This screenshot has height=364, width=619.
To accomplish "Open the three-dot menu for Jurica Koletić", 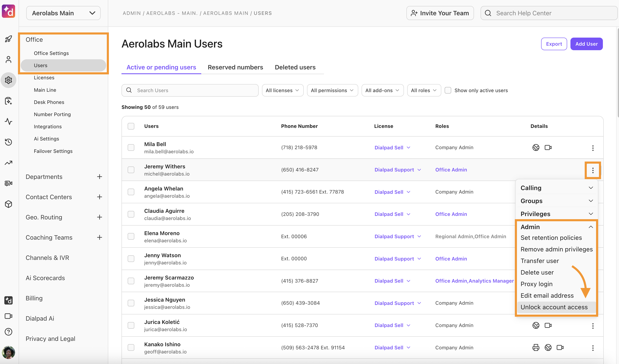I will point(593,326).
